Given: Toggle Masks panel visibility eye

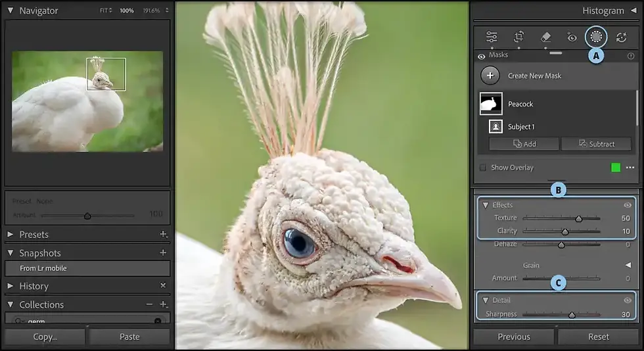Looking at the screenshot, I should point(481,57).
